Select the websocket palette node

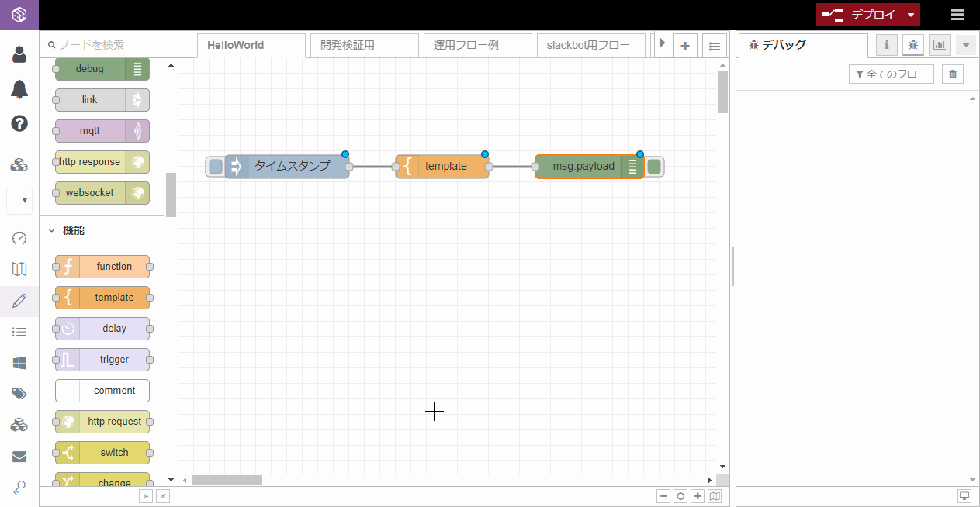(x=102, y=193)
